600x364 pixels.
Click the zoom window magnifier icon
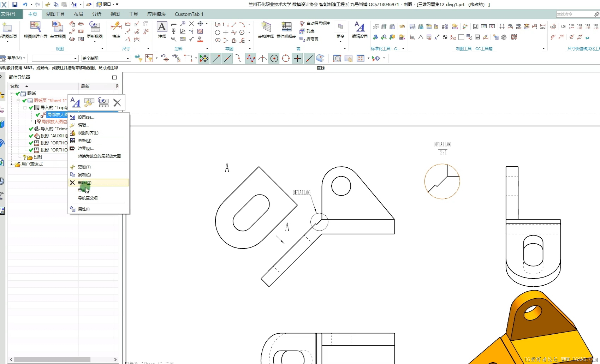(x=337, y=58)
